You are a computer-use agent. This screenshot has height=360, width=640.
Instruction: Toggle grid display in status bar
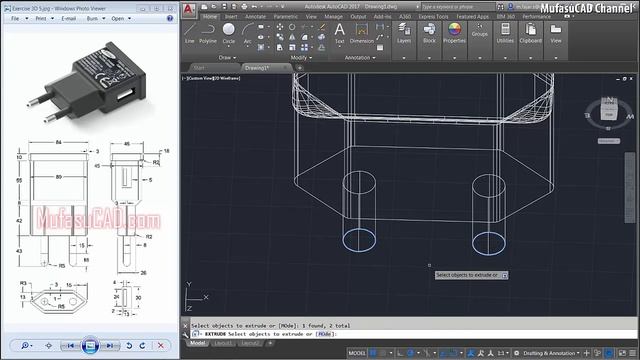click(x=373, y=353)
